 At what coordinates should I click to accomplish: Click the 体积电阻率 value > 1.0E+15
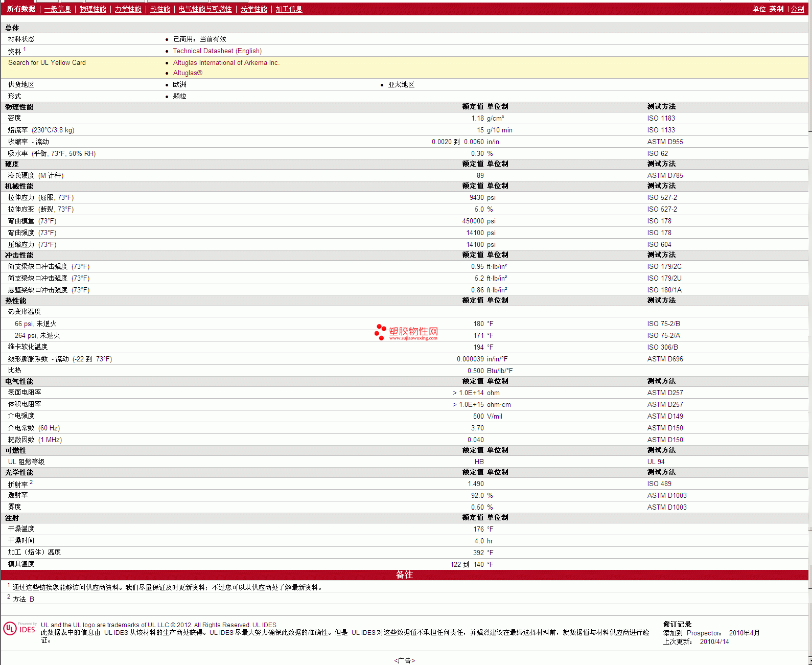[x=468, y=404]
